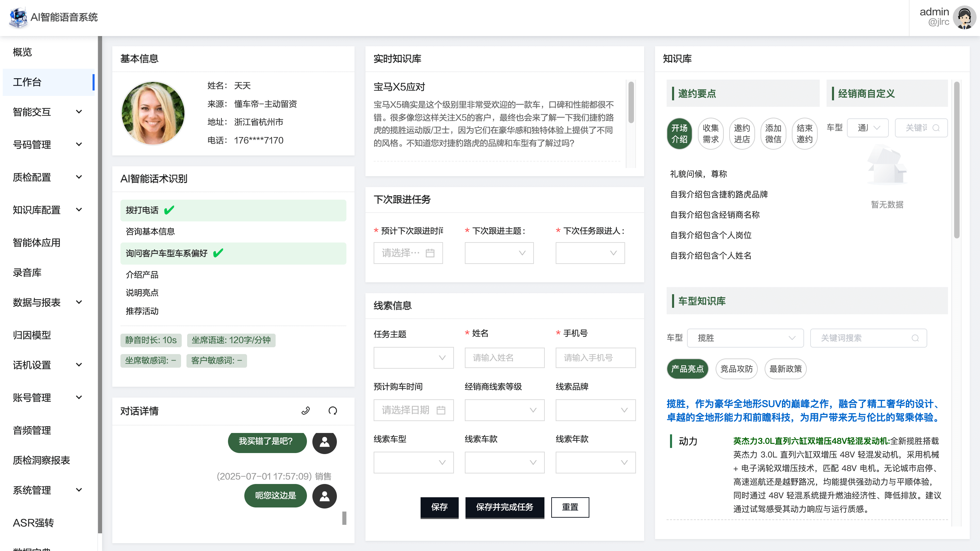
Task: Open the 揽胜 车型 dropdown in 车型知识库
Action: click(x=745, y=338)
